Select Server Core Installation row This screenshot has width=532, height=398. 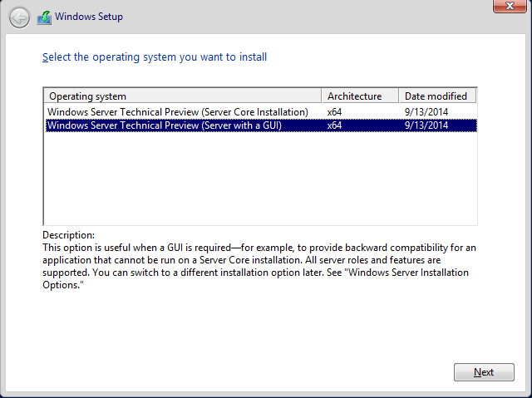261,112
